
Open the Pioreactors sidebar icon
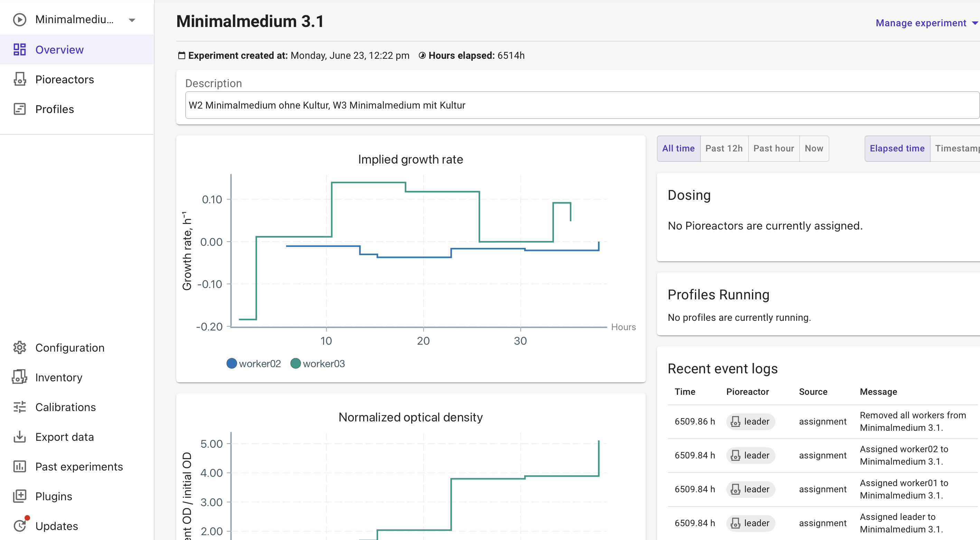point(19,79)
